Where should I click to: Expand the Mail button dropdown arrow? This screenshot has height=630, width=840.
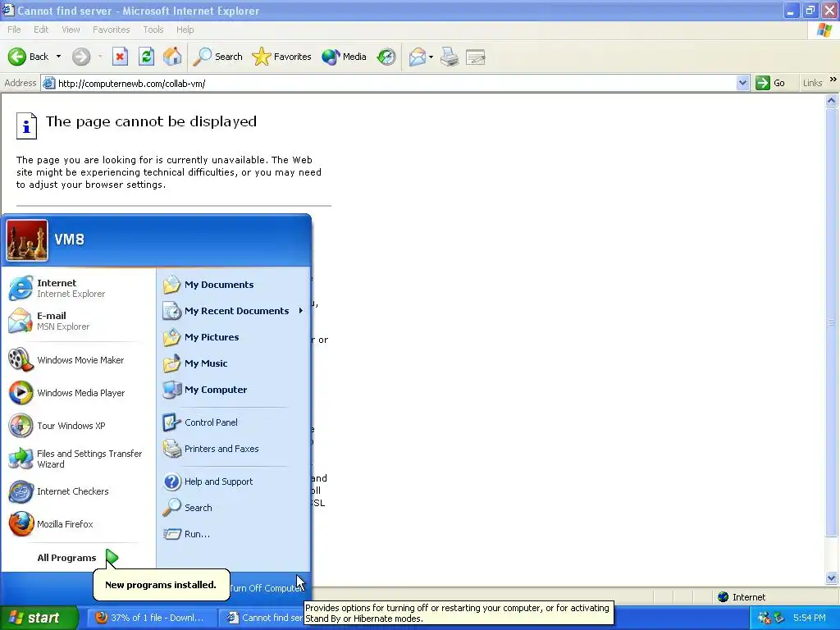coord(431,57)
